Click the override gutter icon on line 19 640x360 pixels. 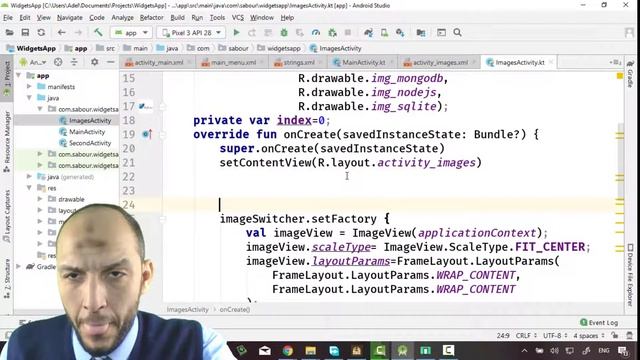(x=147, y=134)
